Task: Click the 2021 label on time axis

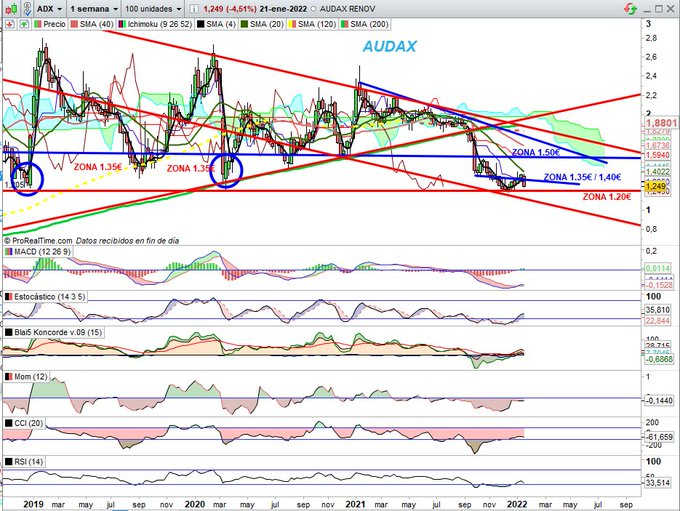Action: [356, 504]
